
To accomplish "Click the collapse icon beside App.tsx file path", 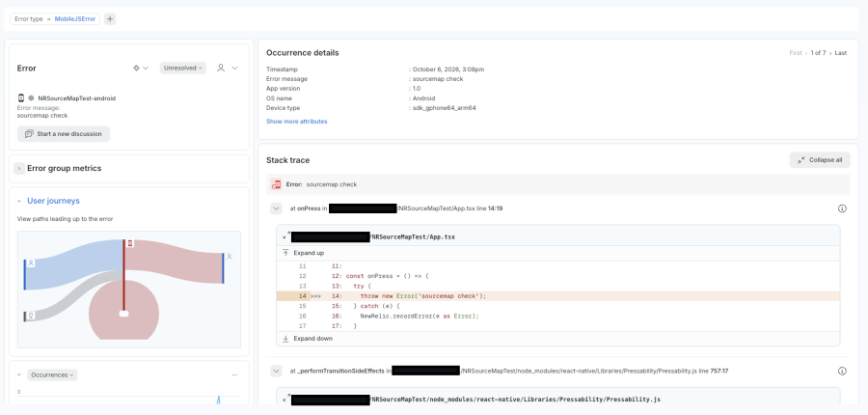I will click(285, 236).
